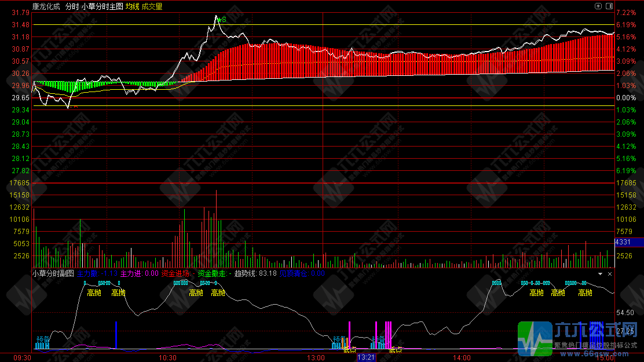Viewport: 644px width, 362px height.
Task: Click the 六木公式网 green logo icon
Action: click(535, 338)
